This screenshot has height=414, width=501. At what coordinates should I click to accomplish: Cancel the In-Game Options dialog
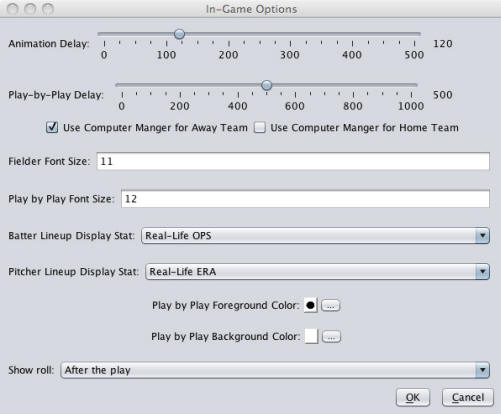[x=468, y=397]
